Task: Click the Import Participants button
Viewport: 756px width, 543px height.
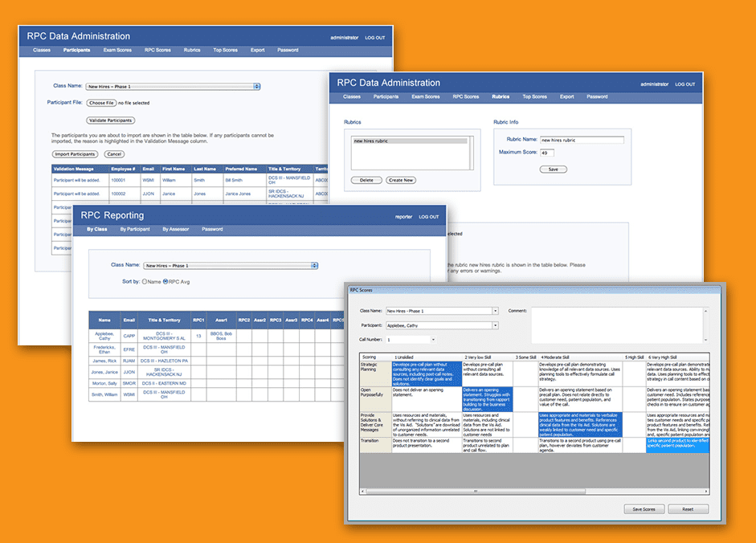Action: tap(75, 154)
